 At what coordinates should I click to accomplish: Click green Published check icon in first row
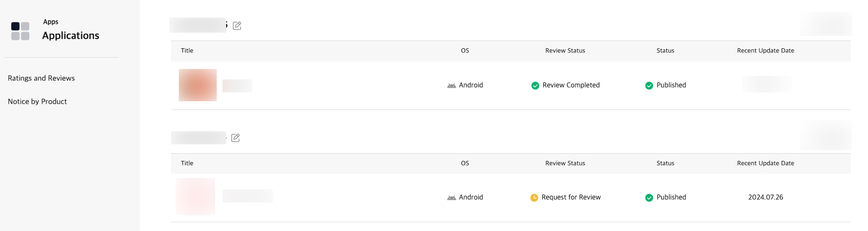coord(649,86)
